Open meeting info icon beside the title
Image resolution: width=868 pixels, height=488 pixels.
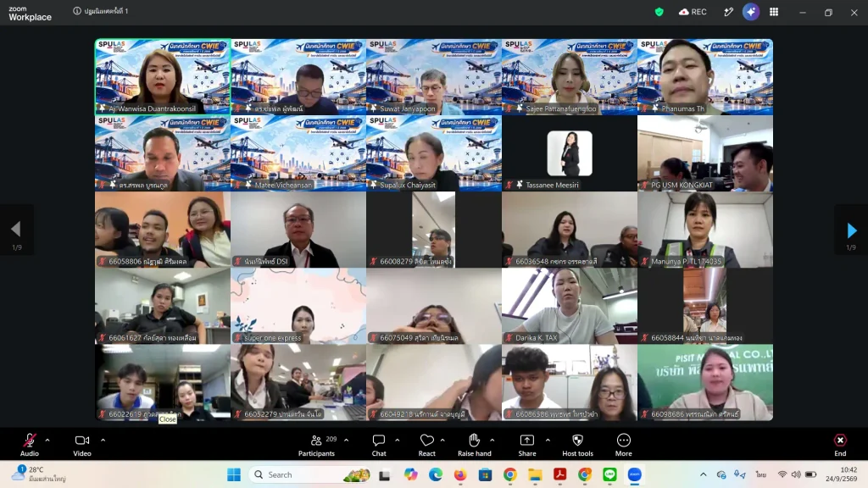click(77, 11)
